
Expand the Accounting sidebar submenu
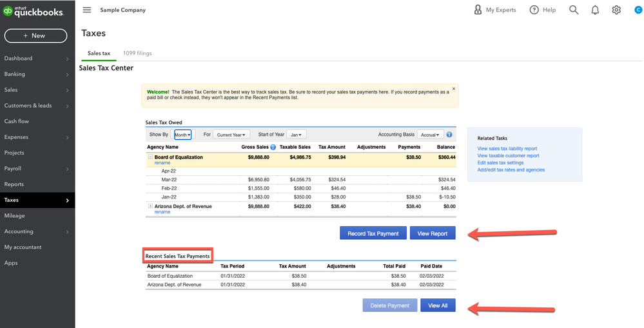pos(67,231)
